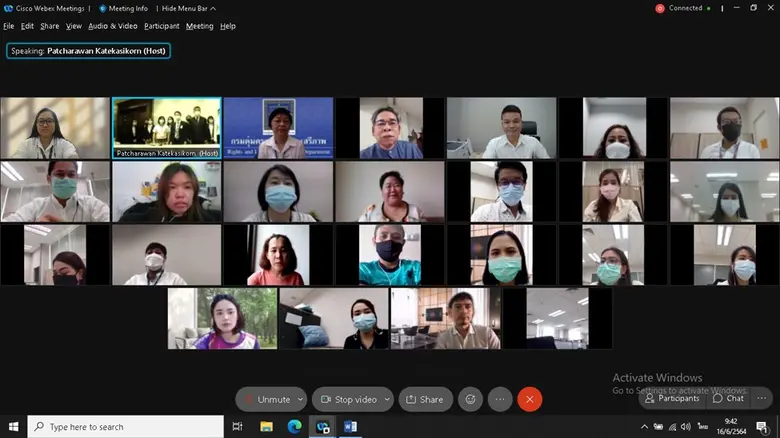Open the reactions smiley icon

(470, 399)
